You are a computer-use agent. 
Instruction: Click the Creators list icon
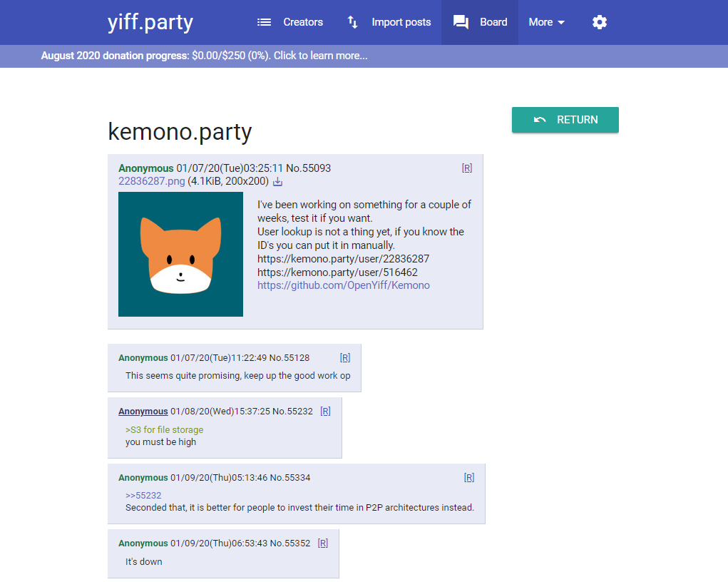265,22
